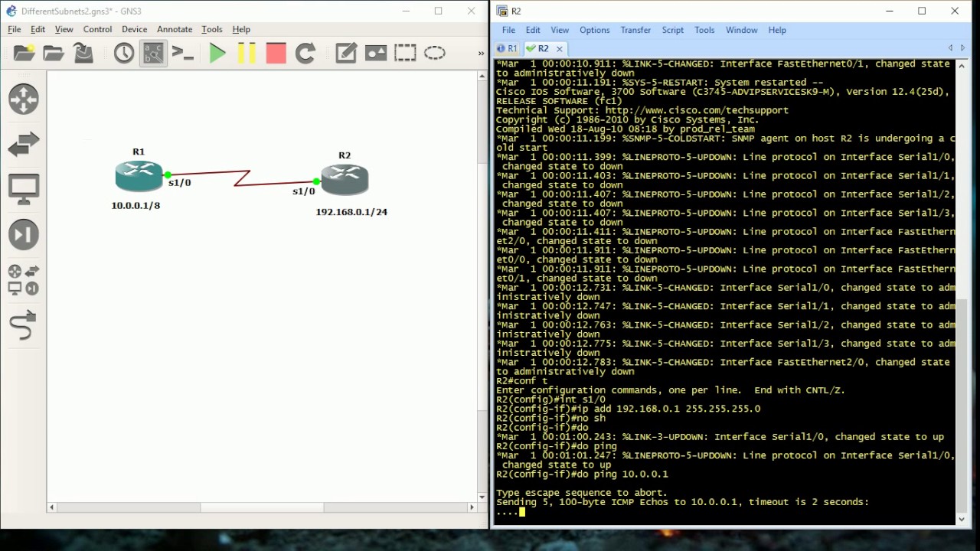Select the serial link between routers
This screenshot has width=980, height=551.
coord(241,178)
